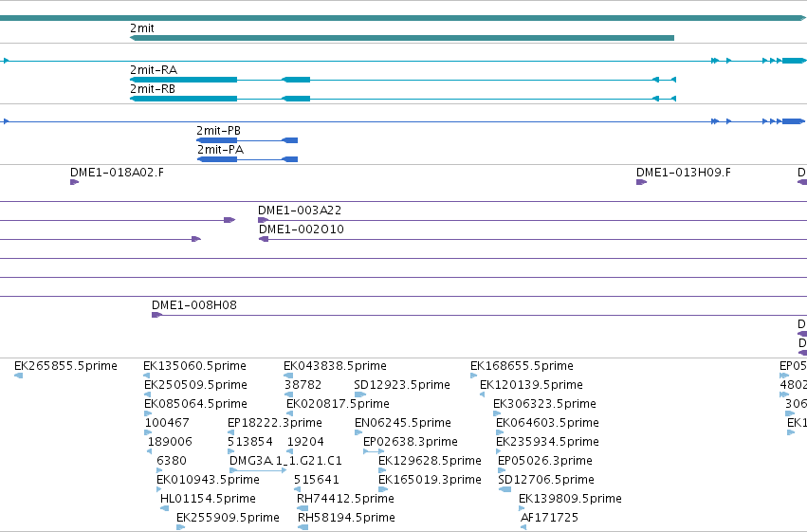The image size is (807, 532).
Task: Click the EK168655.5prime EST label
Action: (x=522, y=366)
